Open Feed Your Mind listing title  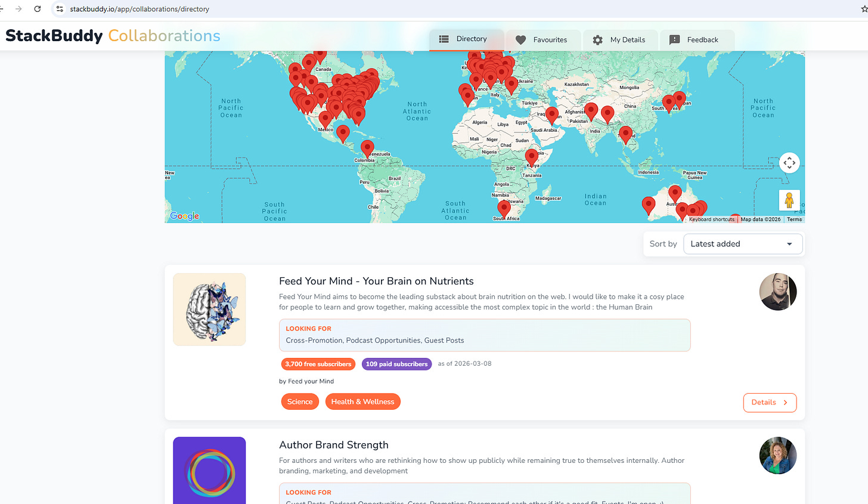point(376,281)
